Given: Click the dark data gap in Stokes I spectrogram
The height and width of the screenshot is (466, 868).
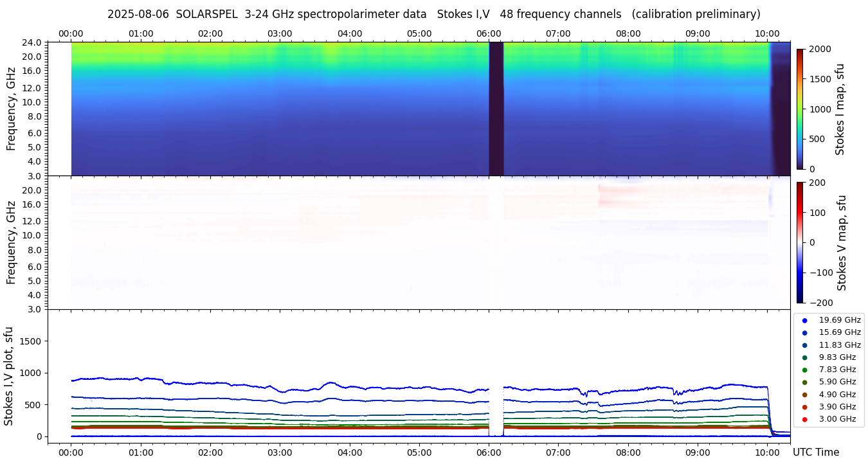Looking at the screenshot, I should [496, 109].
